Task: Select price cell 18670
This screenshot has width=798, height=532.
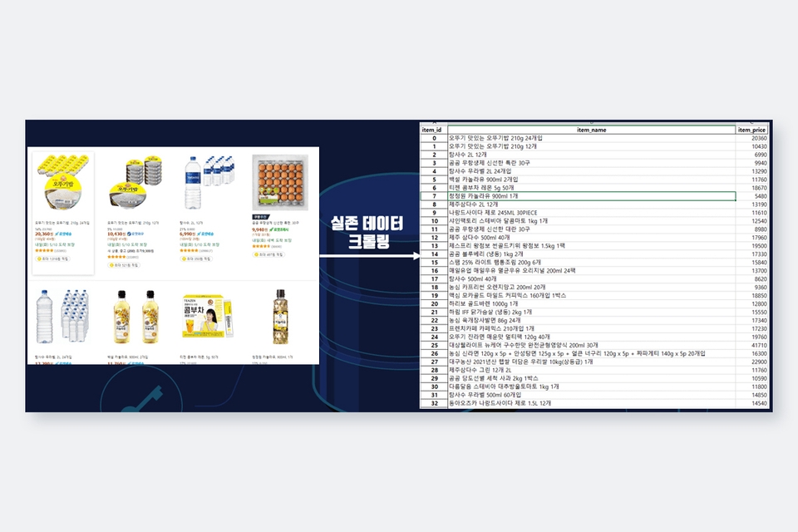Action: (751, 187)
